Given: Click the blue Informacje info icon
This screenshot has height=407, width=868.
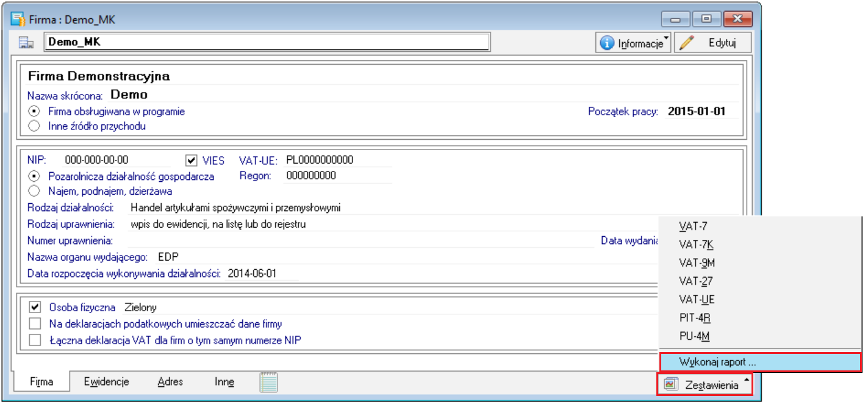Looking at the screenshot, I should (607, 43).
